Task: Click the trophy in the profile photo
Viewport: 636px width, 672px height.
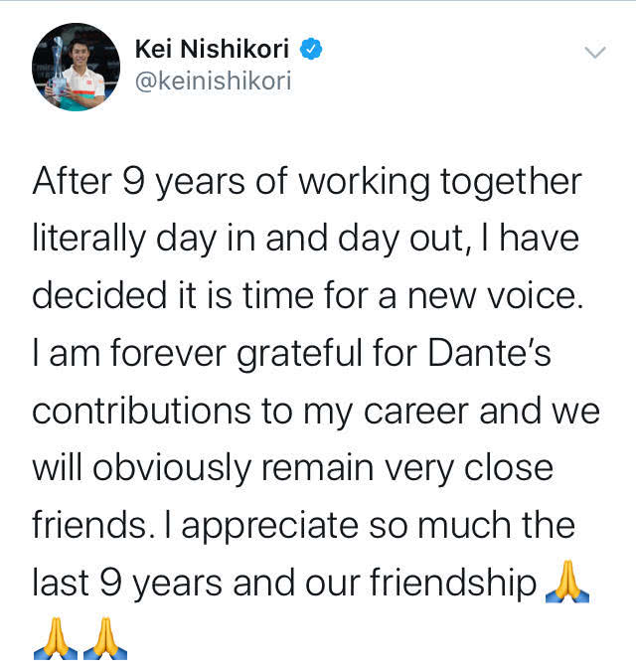Action: (57, 68)
